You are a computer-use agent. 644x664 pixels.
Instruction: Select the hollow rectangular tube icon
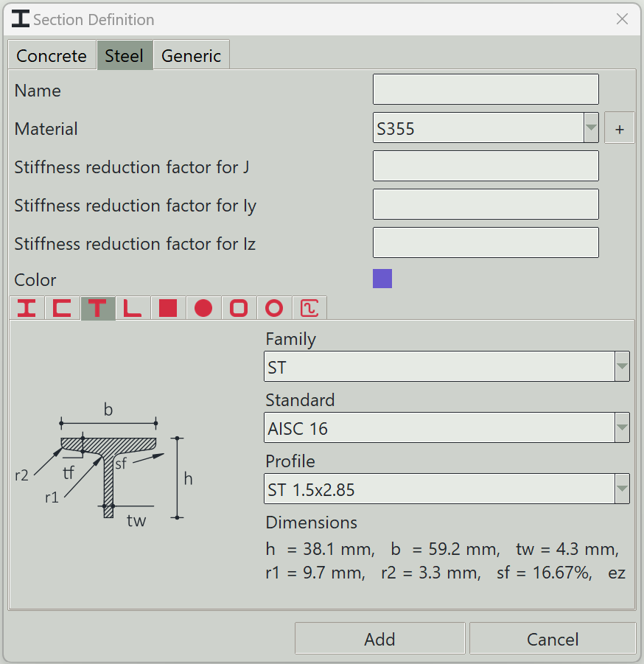point(239,308)
